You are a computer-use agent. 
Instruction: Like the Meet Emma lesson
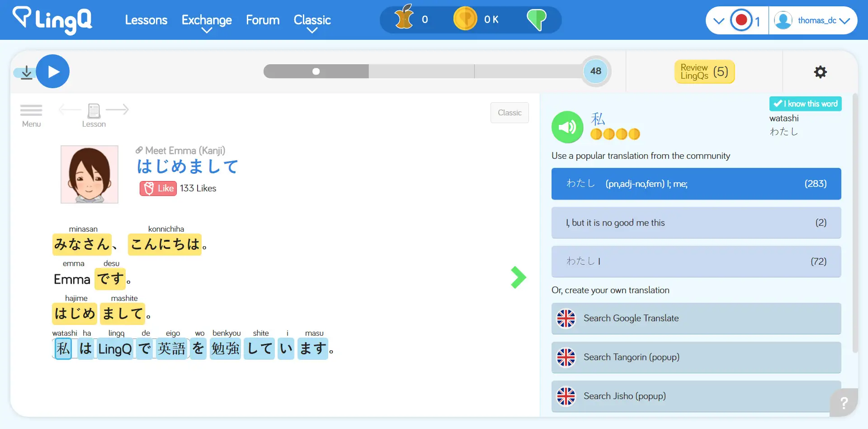(158, 188)
